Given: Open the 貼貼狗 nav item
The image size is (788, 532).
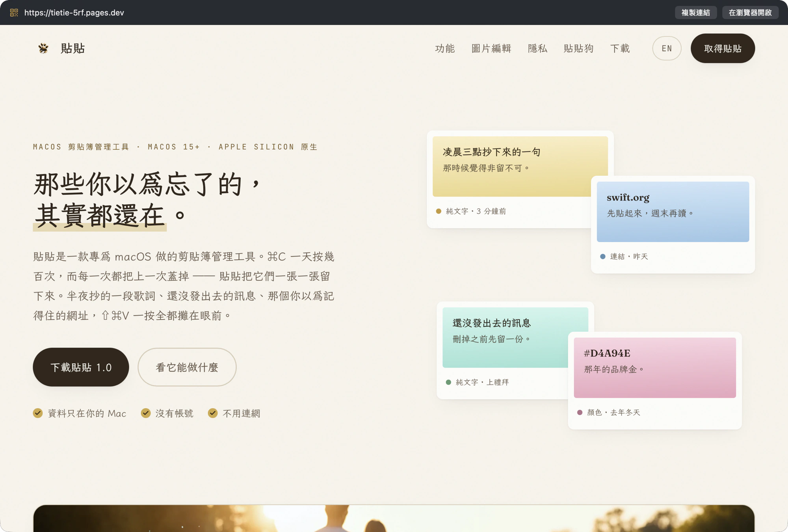Looking at the screenshot, I should click(578, 48).
